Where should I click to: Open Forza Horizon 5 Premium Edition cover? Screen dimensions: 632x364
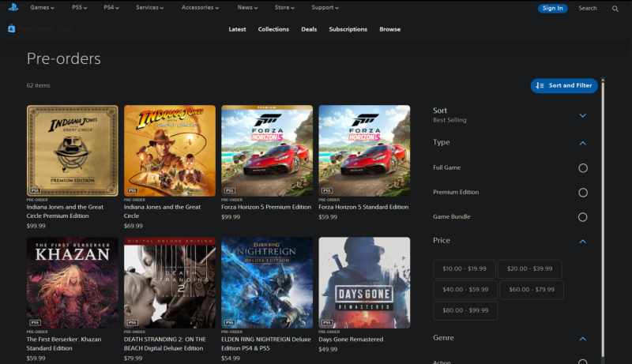click(x=267, y=151)
